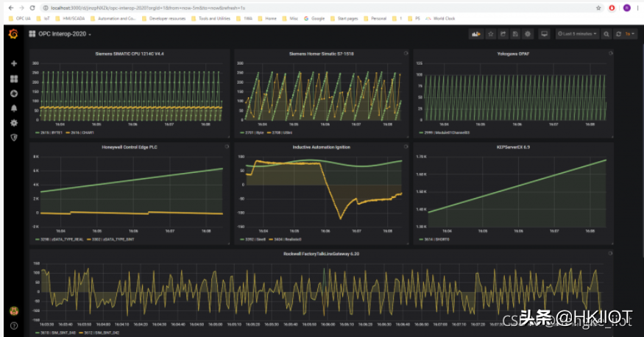Click the Save dashboard disk icon

tap(515, 34)
